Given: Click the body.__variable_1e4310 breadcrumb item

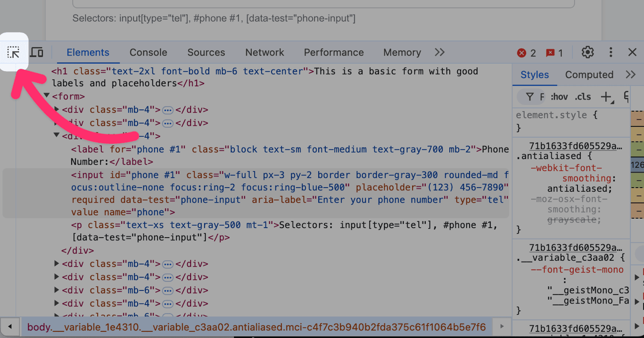Looking at the screenshot, I should coord(256,327).
